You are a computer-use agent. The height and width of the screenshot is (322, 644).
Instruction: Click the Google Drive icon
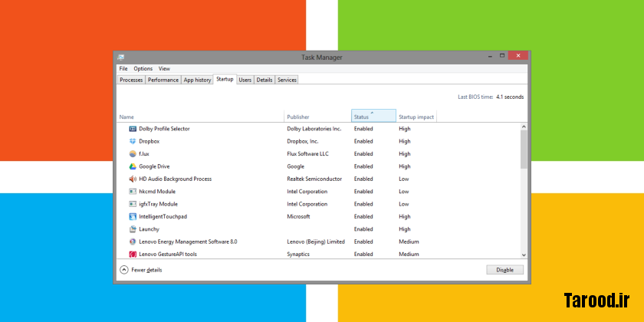(133, 166)
